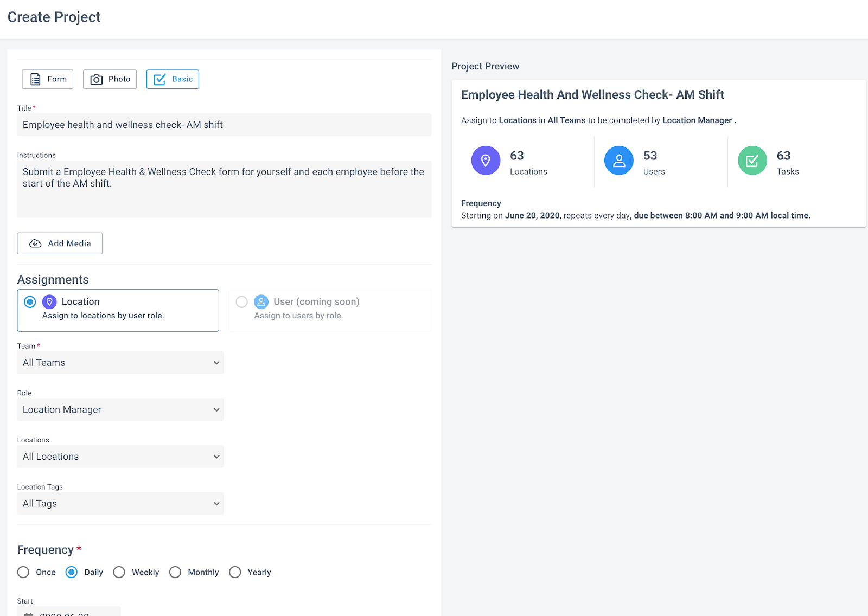
Task: Choose the Monthly frequency option
Action: coord(175,572)
